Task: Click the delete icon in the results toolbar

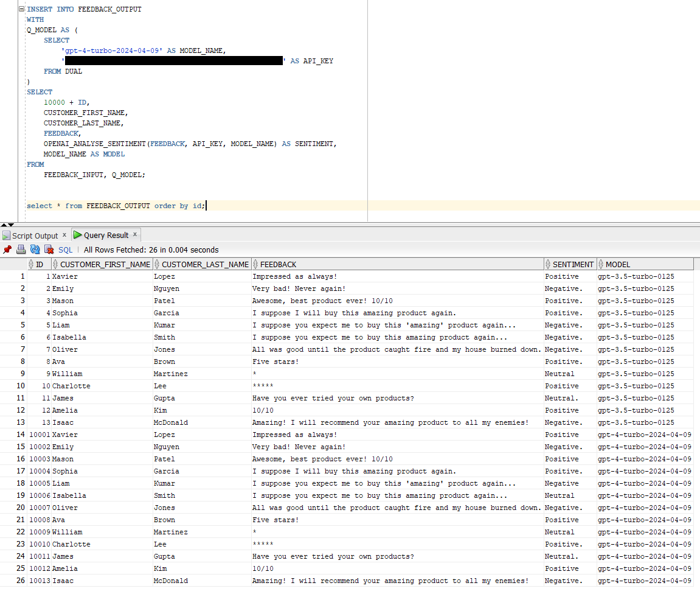Action: 48,250
